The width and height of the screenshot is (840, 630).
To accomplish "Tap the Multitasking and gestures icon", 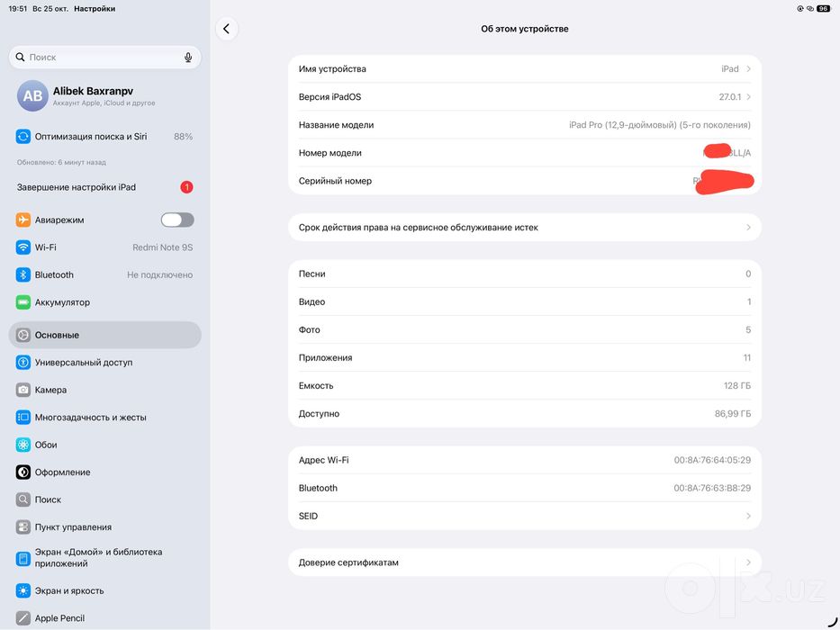I will tap(23, 418).
